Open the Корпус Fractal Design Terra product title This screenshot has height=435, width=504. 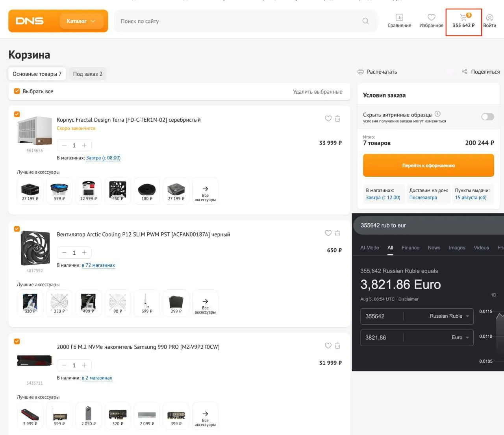tap(129, 120)
